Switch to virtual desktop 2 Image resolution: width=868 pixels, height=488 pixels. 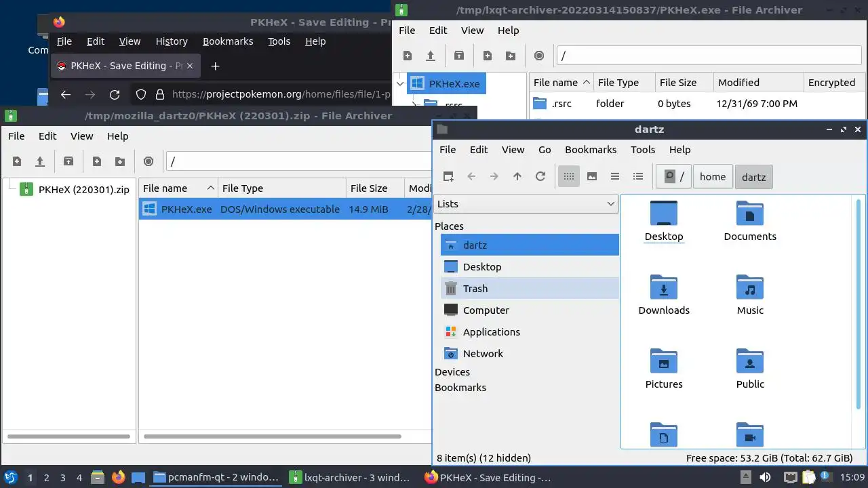47,478
